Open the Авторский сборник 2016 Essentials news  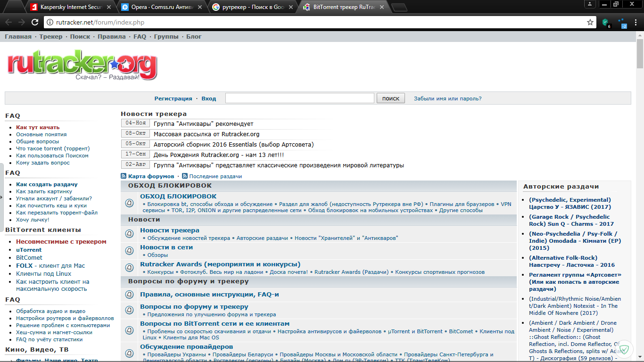pyautogui.click(x=233, y=144)
